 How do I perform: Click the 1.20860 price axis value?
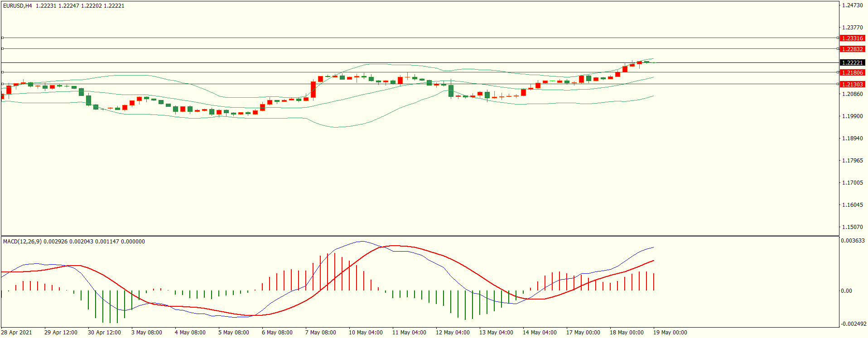852,94
